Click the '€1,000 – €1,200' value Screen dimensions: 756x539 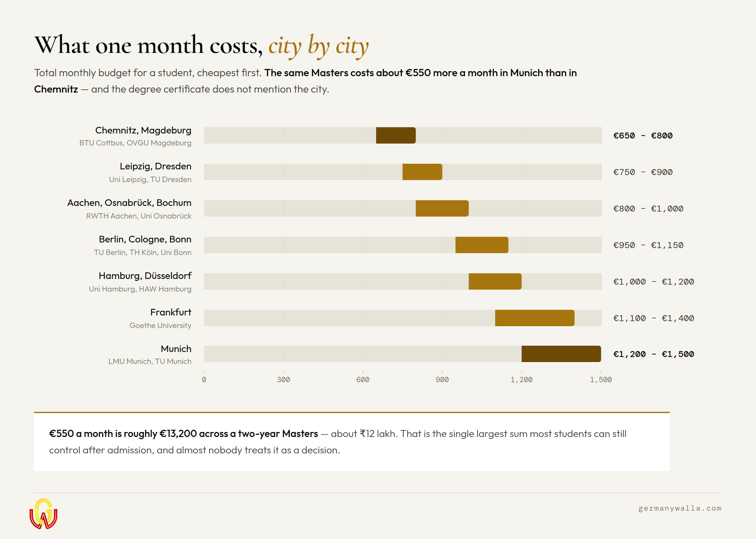pos(653,282)
